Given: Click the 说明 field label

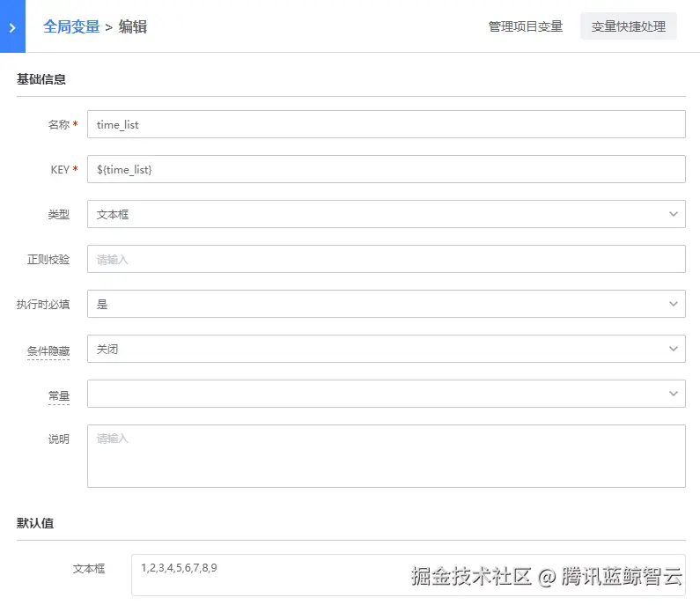Looking at the screenshot, I should click(59, 439).
